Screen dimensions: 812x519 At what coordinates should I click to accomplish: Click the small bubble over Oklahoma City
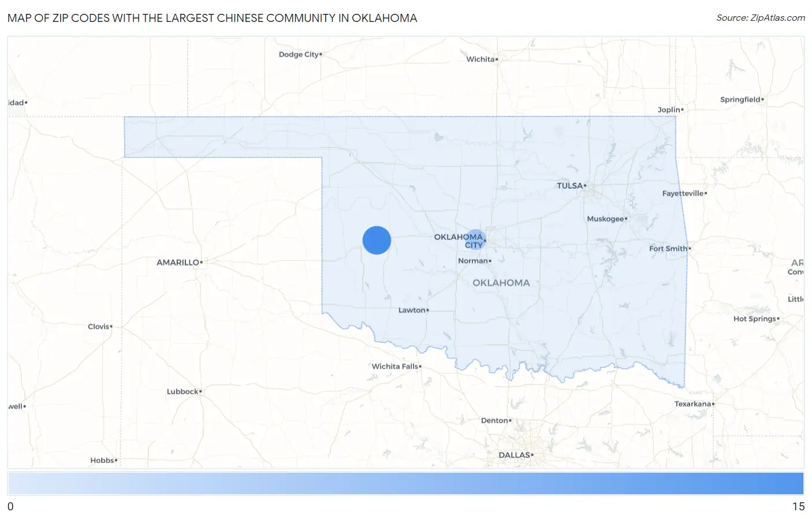pos(475,239)
